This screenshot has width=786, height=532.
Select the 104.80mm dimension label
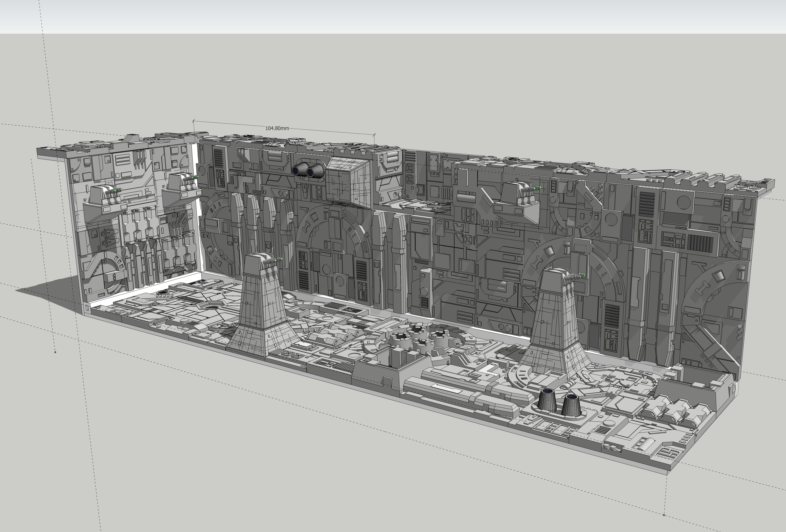pyautogui.click(x=277, y=128)
